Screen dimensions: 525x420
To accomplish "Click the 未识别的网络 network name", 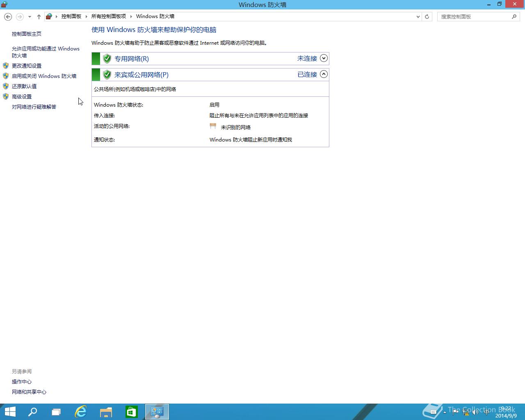I will pos(236,127).
